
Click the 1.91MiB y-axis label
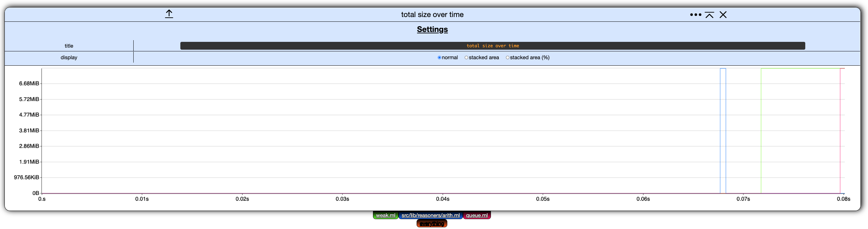29,162
